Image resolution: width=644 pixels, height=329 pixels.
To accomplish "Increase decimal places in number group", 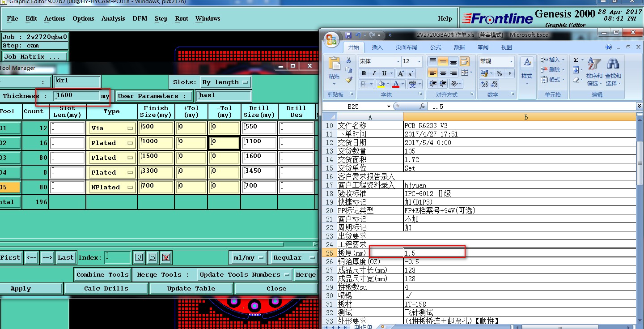I will [x=484, y=84].
